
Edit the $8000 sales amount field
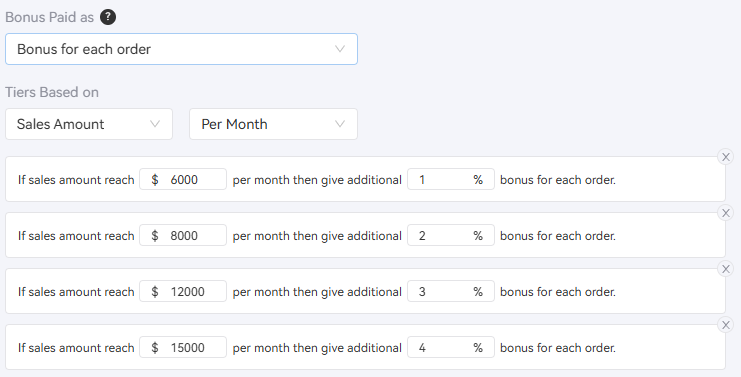coord(183,235)
